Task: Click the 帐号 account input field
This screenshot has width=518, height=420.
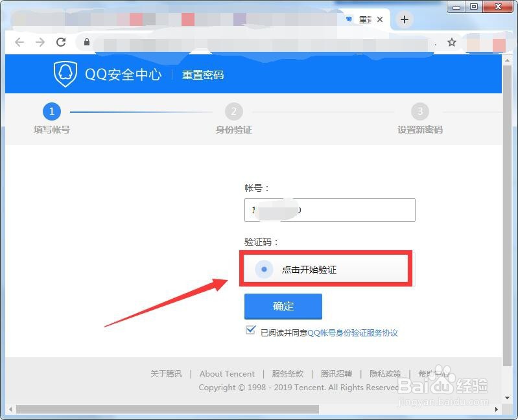Action: point(330,210)
